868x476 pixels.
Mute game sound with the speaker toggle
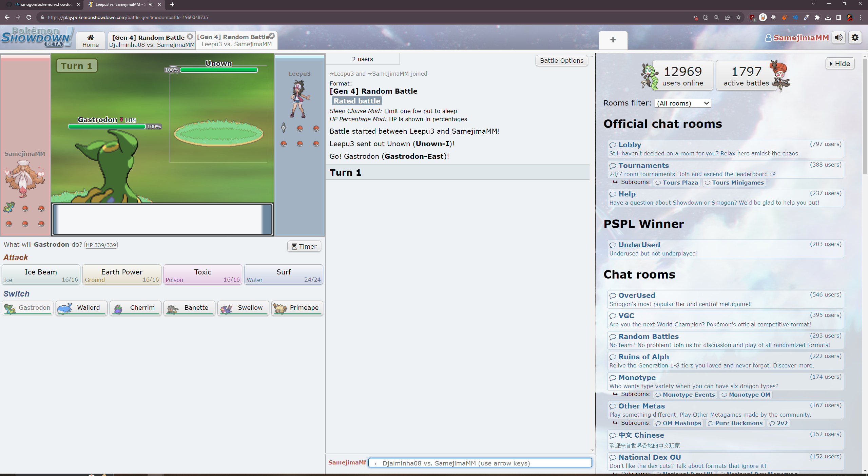coord(838,37)
